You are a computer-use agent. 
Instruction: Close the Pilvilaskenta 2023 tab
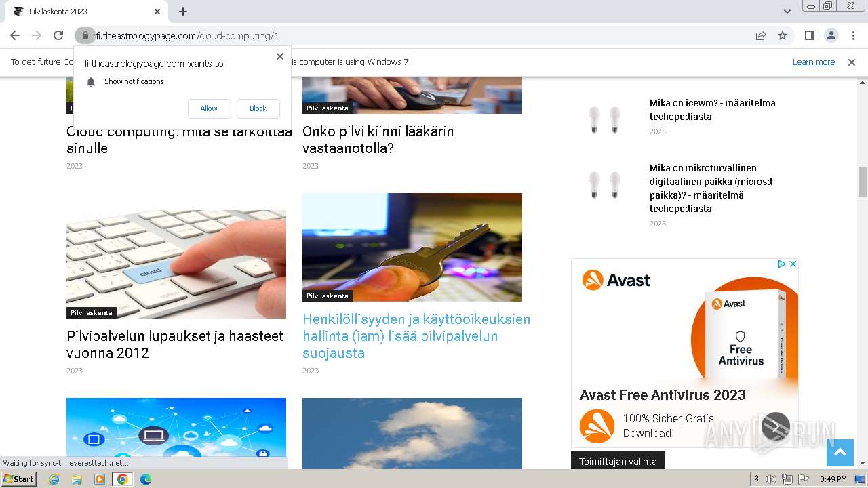[157, 12]
